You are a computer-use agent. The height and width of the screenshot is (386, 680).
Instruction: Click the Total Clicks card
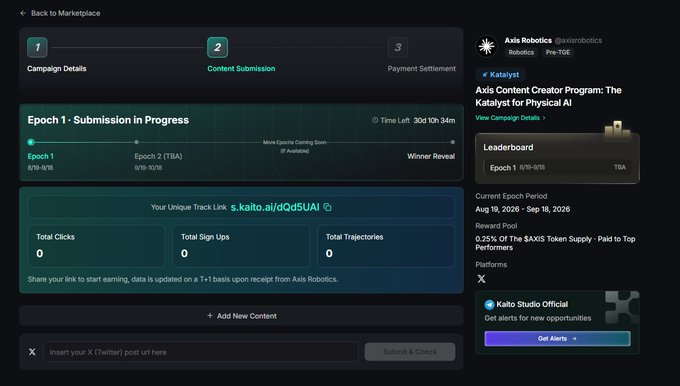point(96,246)
